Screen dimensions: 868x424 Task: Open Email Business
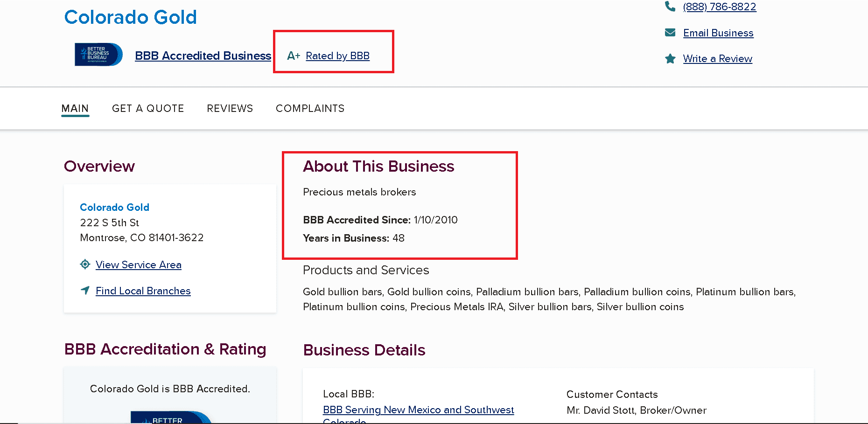pyautogui.click(x=718, y=33)
